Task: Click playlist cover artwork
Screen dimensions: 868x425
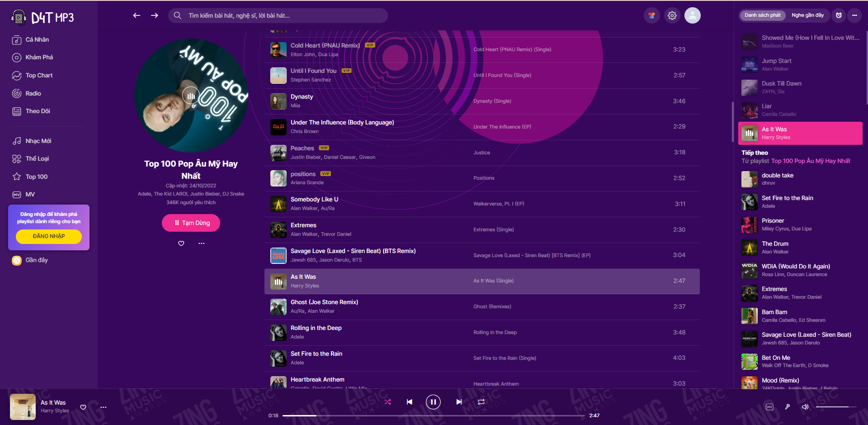Action: pos(191,96)
